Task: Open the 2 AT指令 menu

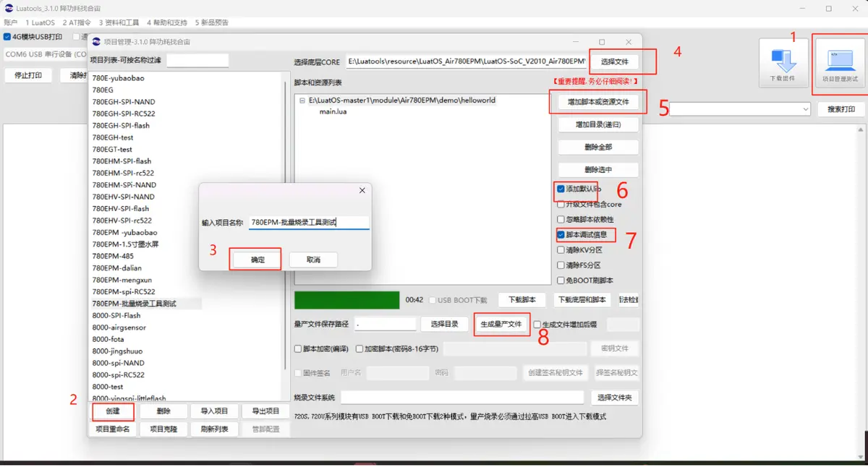Action: point(77,22)
